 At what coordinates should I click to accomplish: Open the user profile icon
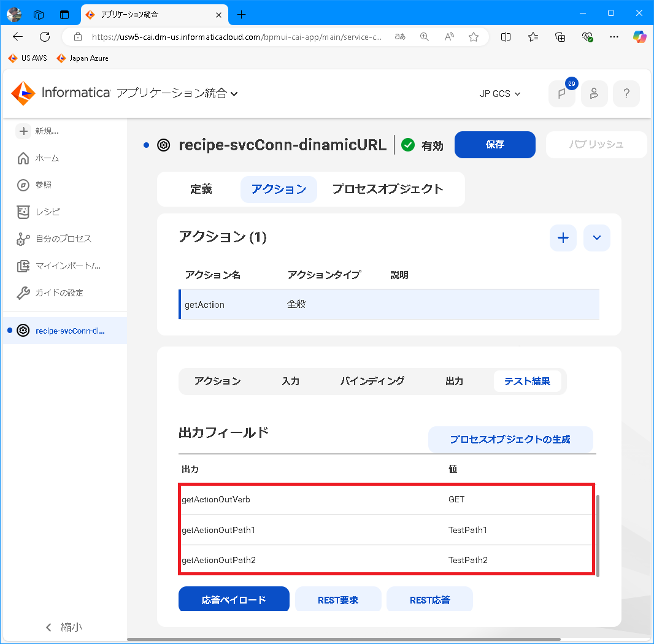click(x=594, y=93)
